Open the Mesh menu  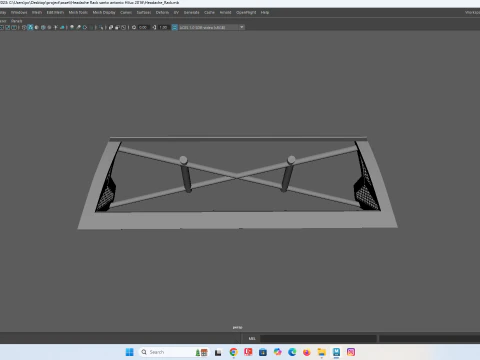[37, 12]
